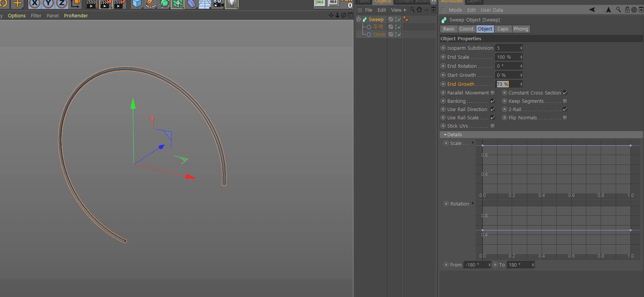Viewport: 644px width, 297px height.
Task: Toggle the Use Rail Direction checkbox
Action: pyautogui.click(x=493, y=109)
